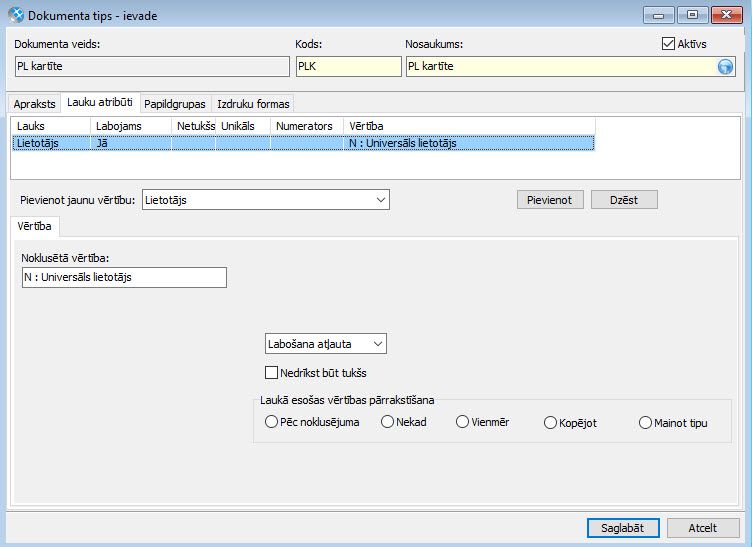Click the Unikāls column header
The width and height of the screenshot is (752, 547).
tap(243, 126)
